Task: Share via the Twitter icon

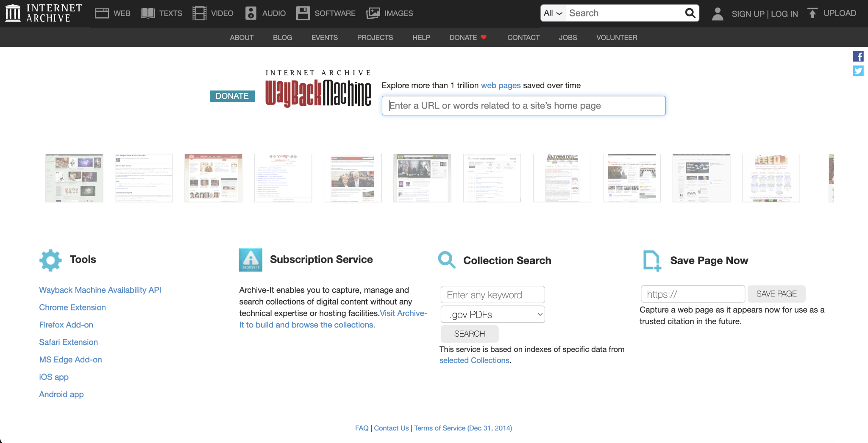Action: point(858,71)
